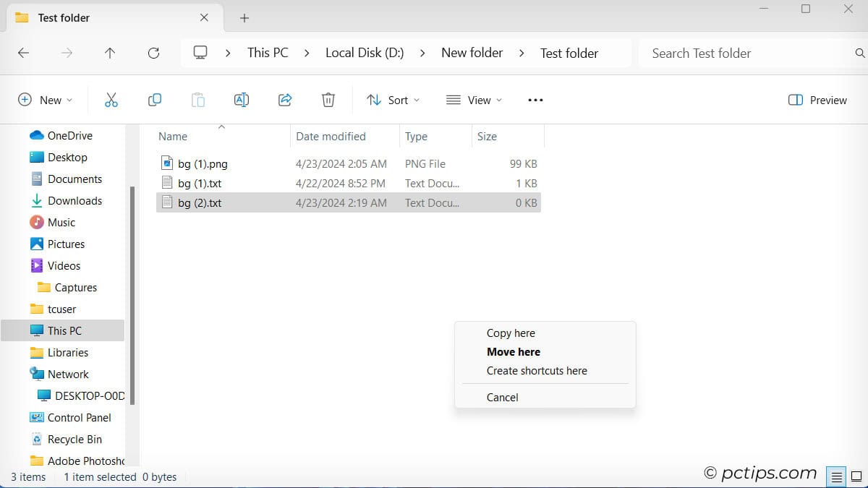The height and width of the screenshot is (488, 868).
Task: Cancel the drag operation
Action: tap(502, 397)
